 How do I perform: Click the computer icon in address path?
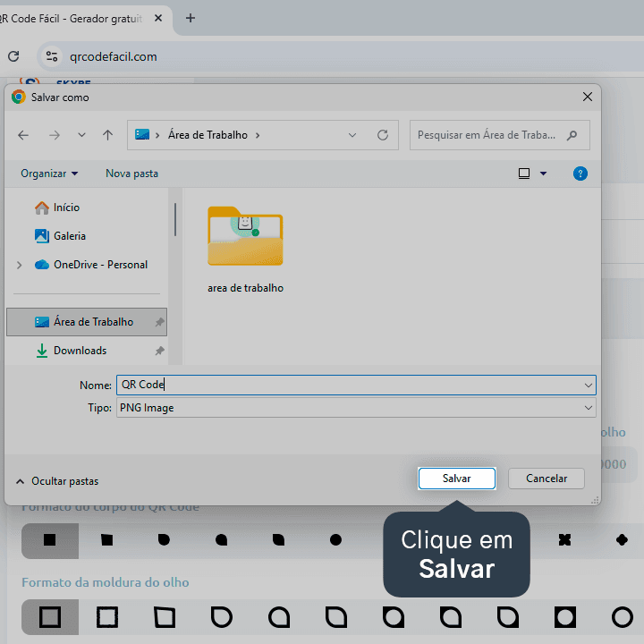coord(142,135)
